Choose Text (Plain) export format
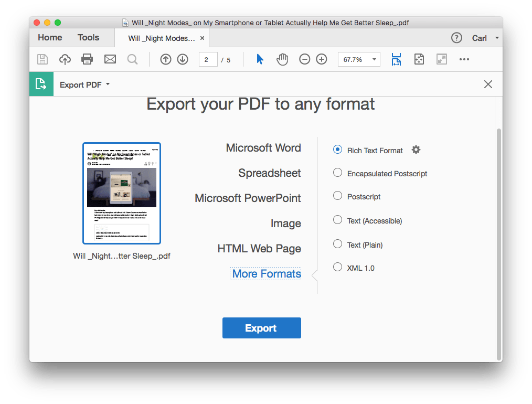 [337, 244]
